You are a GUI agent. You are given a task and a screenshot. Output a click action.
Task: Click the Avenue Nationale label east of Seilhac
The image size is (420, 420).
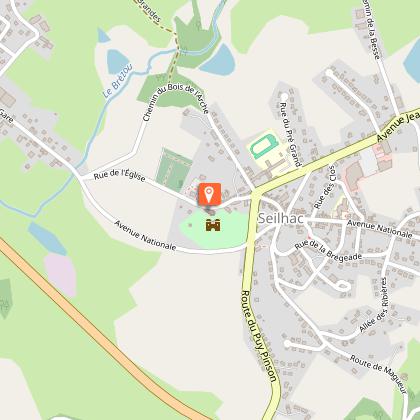point(379,228)
